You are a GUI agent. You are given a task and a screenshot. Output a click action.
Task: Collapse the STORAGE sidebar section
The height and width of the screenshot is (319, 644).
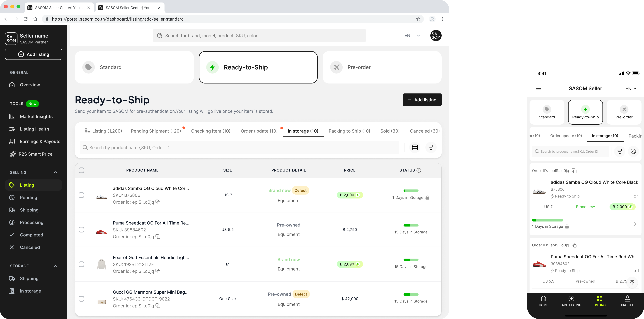(56, 266)
